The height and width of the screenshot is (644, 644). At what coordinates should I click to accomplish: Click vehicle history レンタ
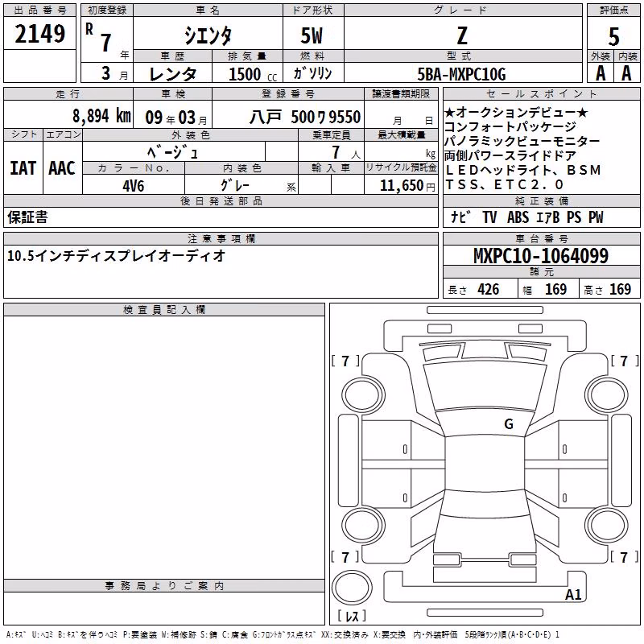(172, 74)
